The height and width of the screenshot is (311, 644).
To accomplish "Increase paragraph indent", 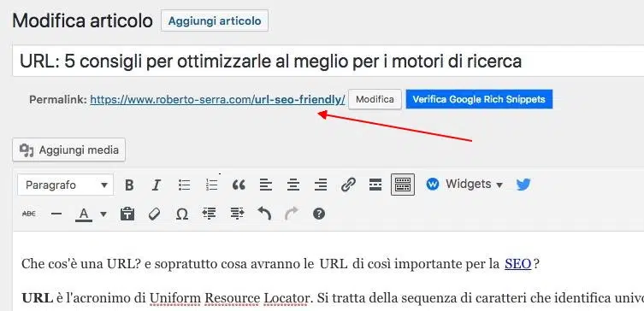I will coord(237,214).
